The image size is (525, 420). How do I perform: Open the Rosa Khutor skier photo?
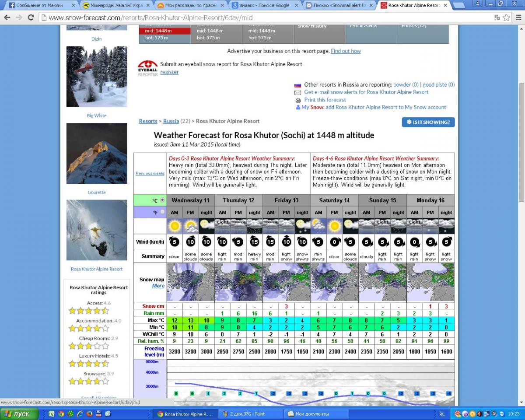(97, 230)
